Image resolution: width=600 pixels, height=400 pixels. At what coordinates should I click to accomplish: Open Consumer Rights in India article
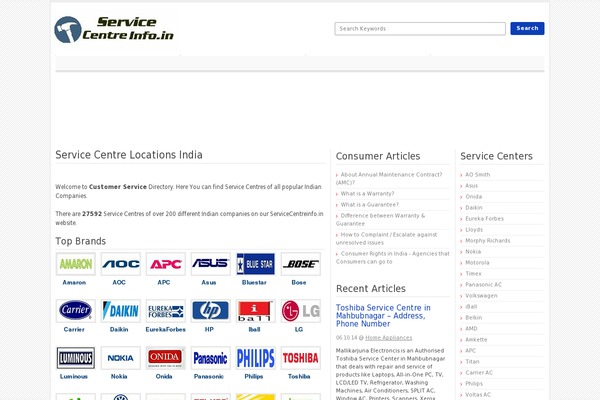click(393, 258)
